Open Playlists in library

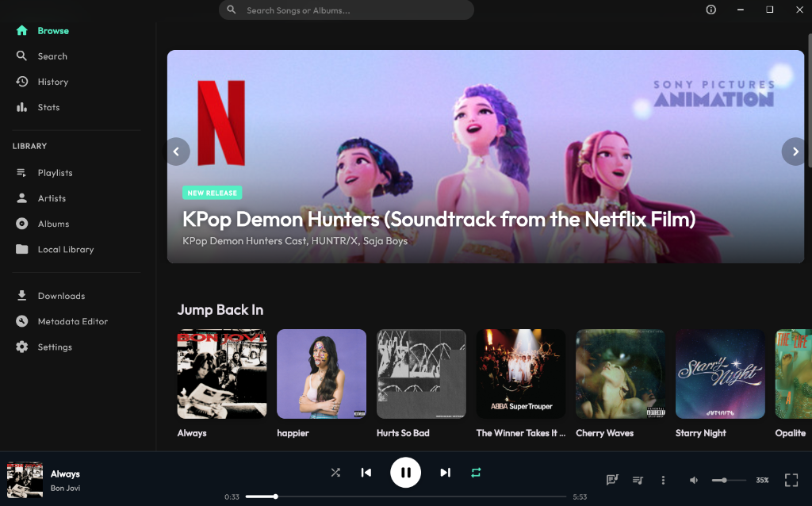click(44, 172)
